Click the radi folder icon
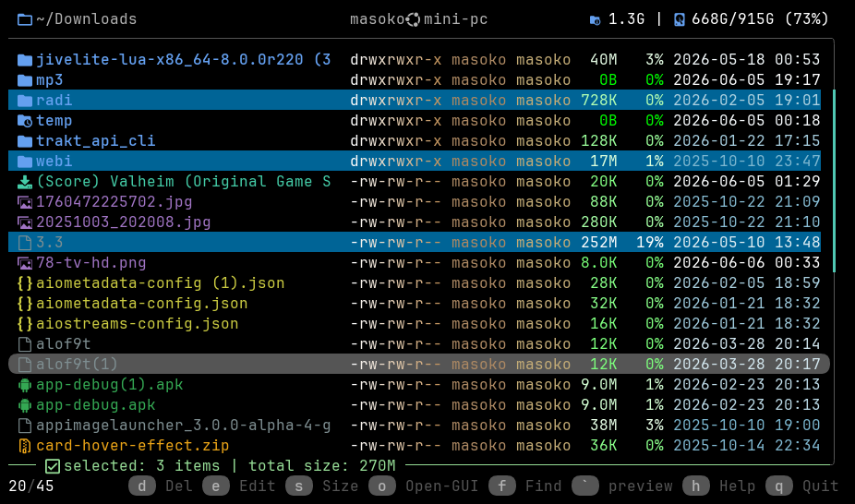Viewport: 855px width, 504px height. click(x=25, y=101)
